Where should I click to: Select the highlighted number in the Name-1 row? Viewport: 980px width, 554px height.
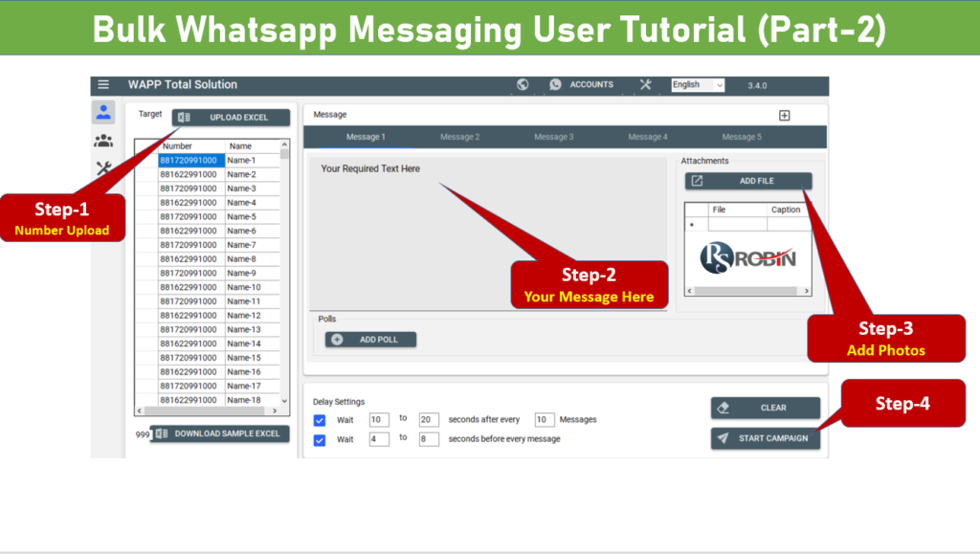pyautogui.click(x=191, y=161)
